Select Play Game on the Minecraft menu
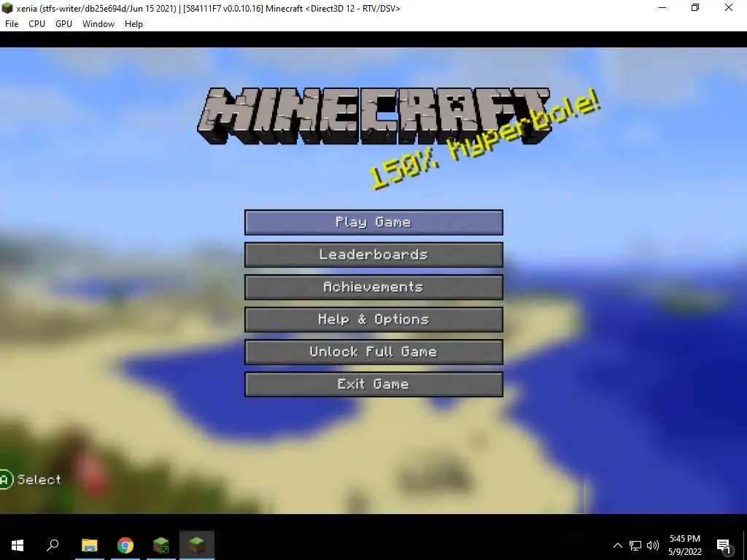Screen dimensions: 747x560 [373, 222]
